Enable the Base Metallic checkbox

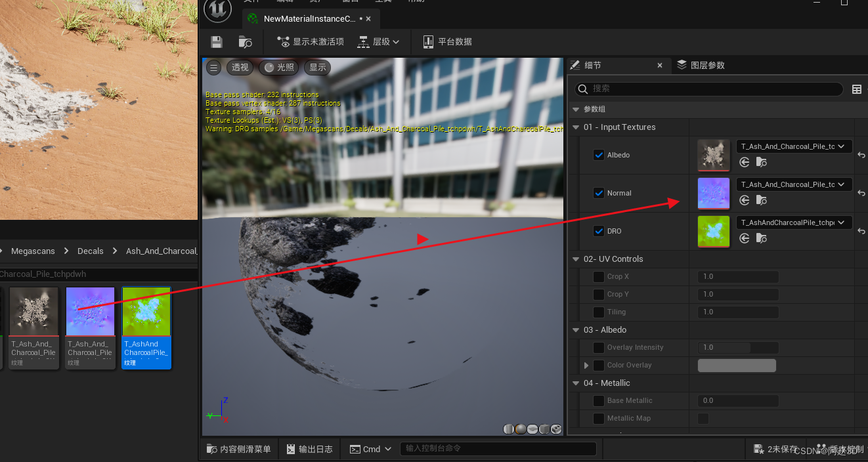coord(598,400)
